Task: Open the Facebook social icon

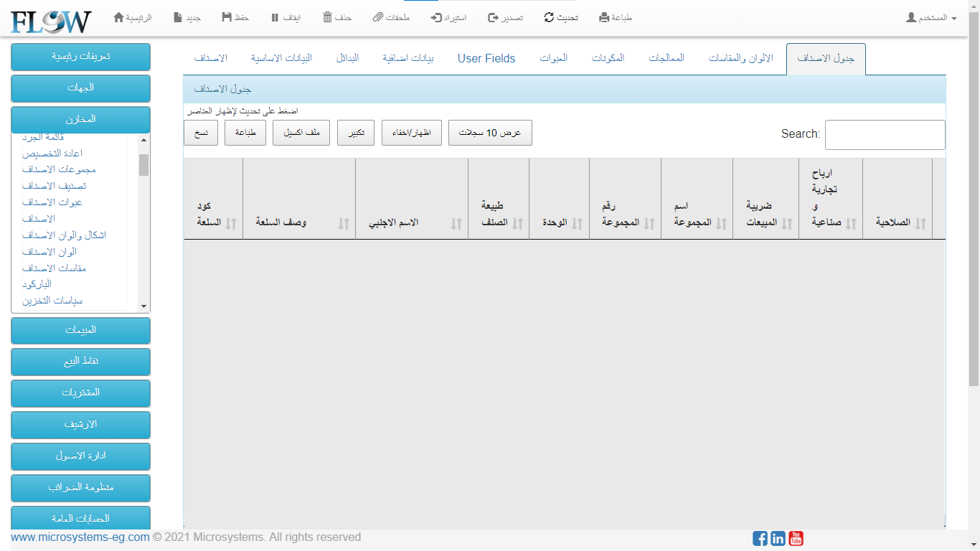Action: [760, 538]
